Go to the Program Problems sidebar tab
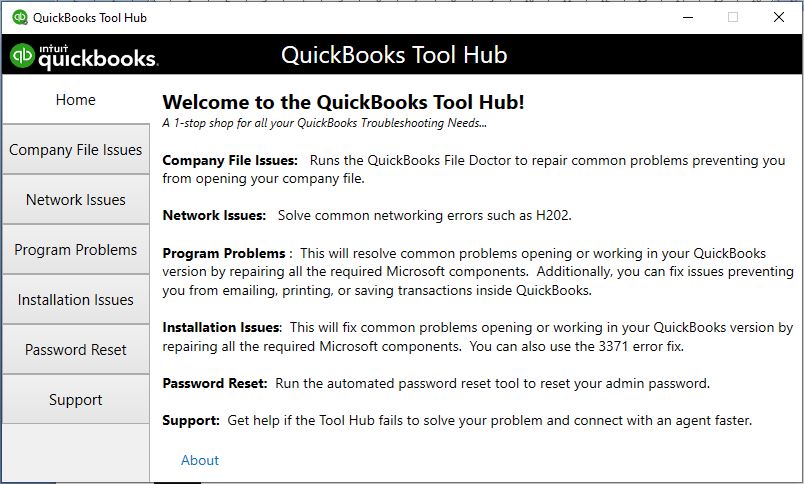804x484 pixels. pyautogui.click(x=76, y=250)
